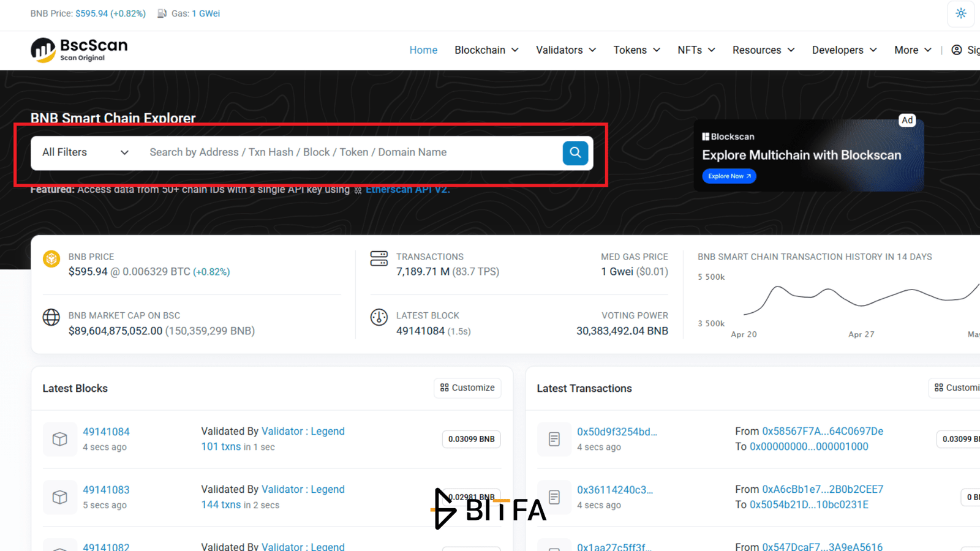
Task: Expand the Blockchain menu
Action: 486,50
